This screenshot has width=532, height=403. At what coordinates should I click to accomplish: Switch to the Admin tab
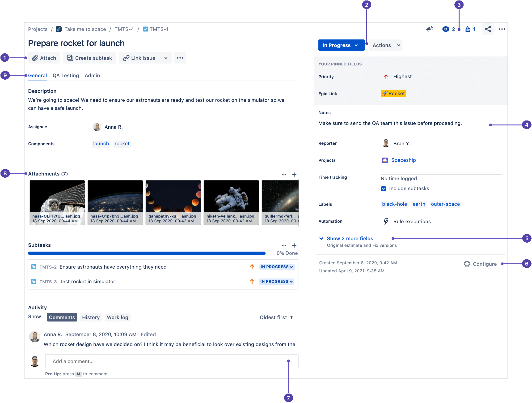point(92,75)
